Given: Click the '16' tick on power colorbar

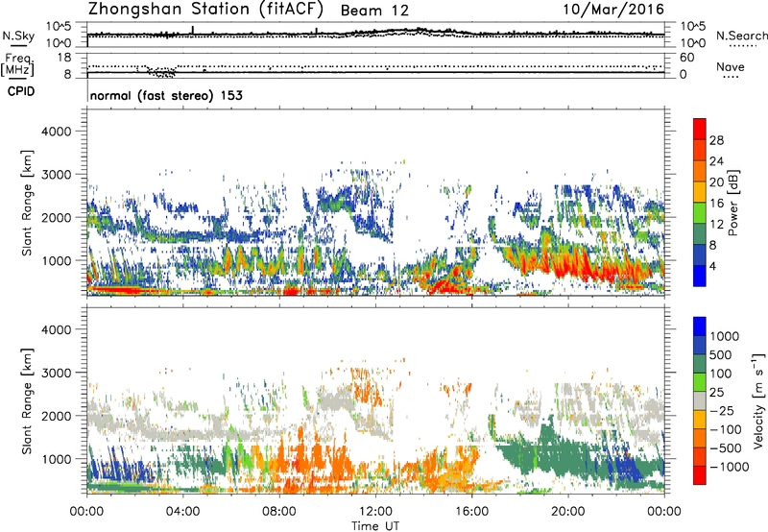Looking at the screenshot, I should 716,204.
